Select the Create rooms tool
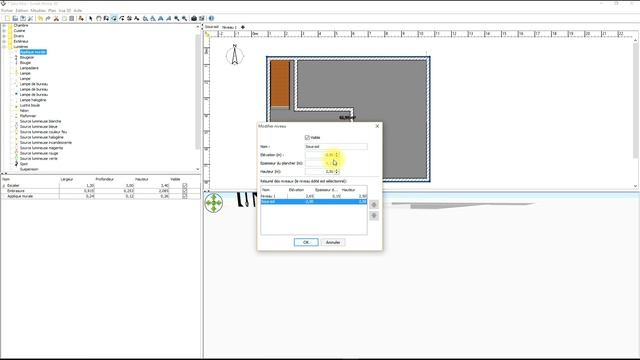Screen dimensions: 640x360 click(114, 18)
